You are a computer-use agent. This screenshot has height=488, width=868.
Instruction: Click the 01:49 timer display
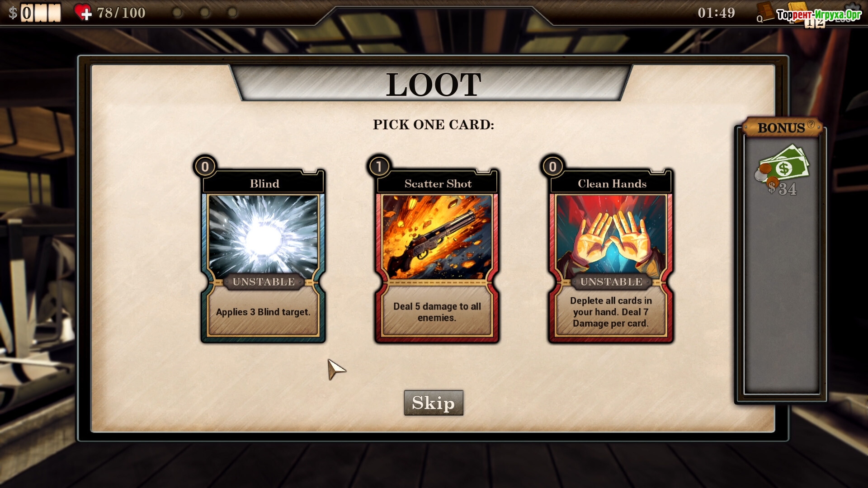pos(717,13)
